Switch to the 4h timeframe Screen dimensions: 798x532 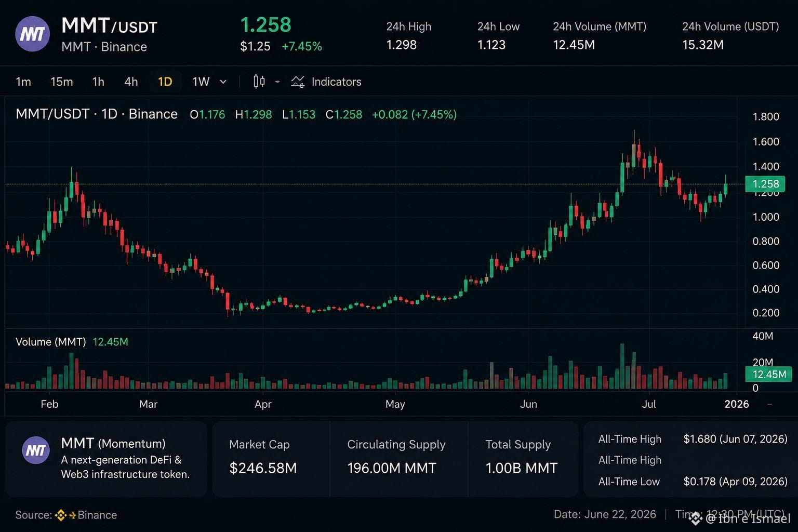[x=131, y=82]
